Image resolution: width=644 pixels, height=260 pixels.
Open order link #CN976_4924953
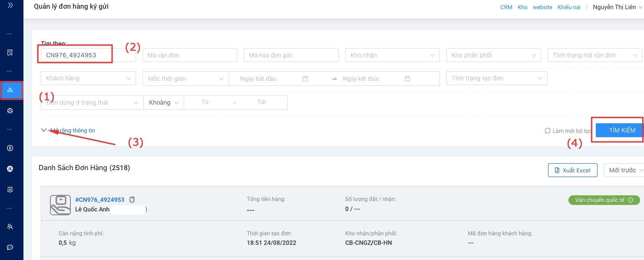[x=100, y=200]
